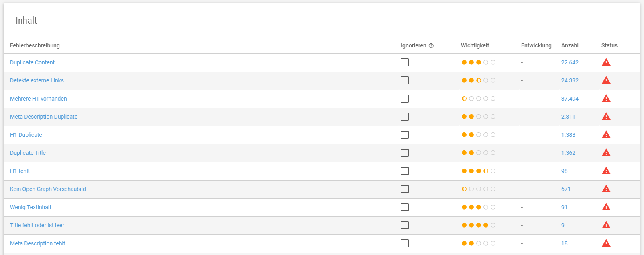This screenshot has height=255, width=644.
Task: Click the 2.311 count for Meta Description Duplicate
Action: (568, 117)
